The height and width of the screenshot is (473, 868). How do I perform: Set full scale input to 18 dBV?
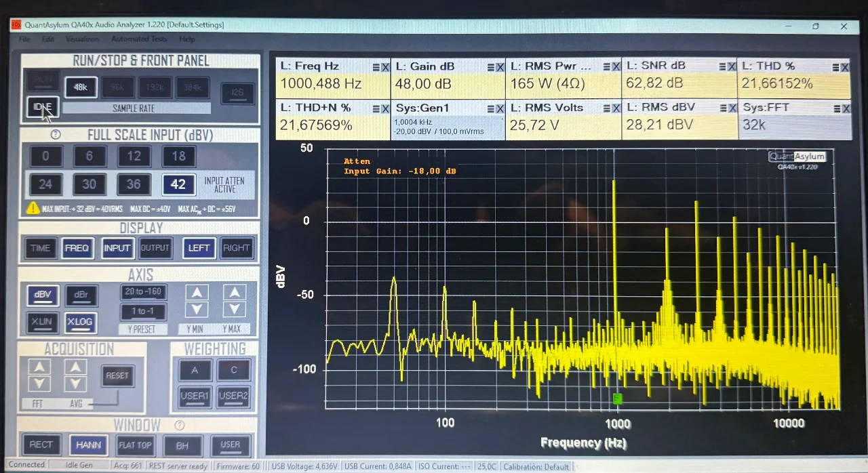(178, 157)
